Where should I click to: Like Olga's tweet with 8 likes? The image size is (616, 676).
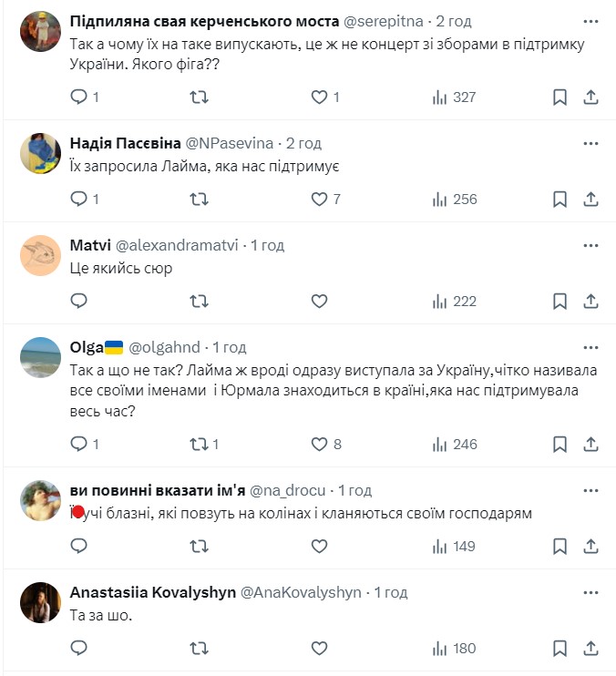(319, 445)
